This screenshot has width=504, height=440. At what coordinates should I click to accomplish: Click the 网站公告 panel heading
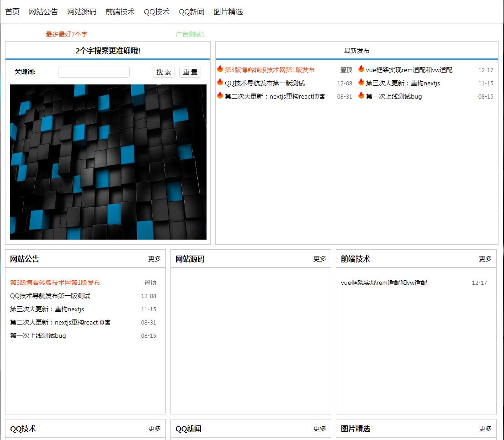pos(25,259)
